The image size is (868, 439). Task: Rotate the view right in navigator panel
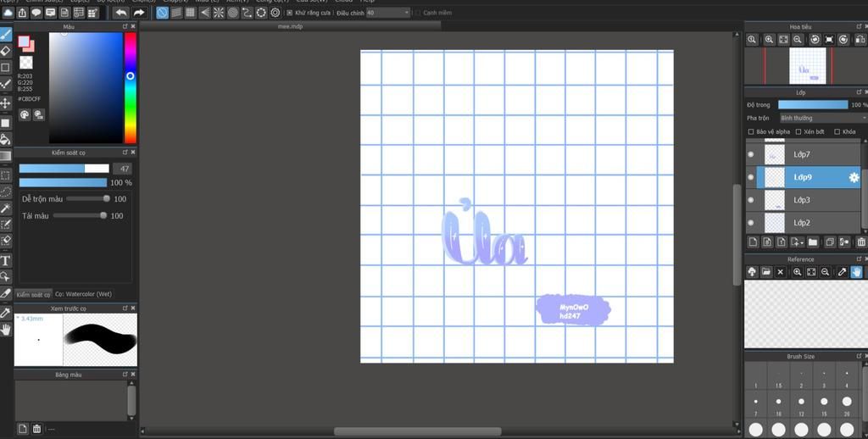point(843,39)
